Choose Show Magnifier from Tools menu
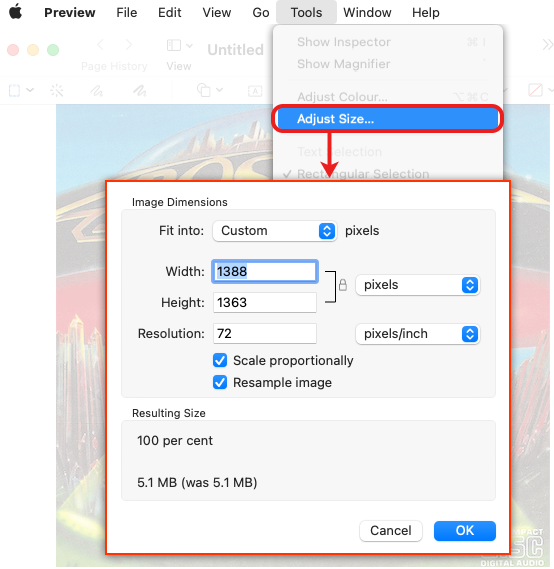The height and width of the screenshot is (569, 554). point(388,64)
